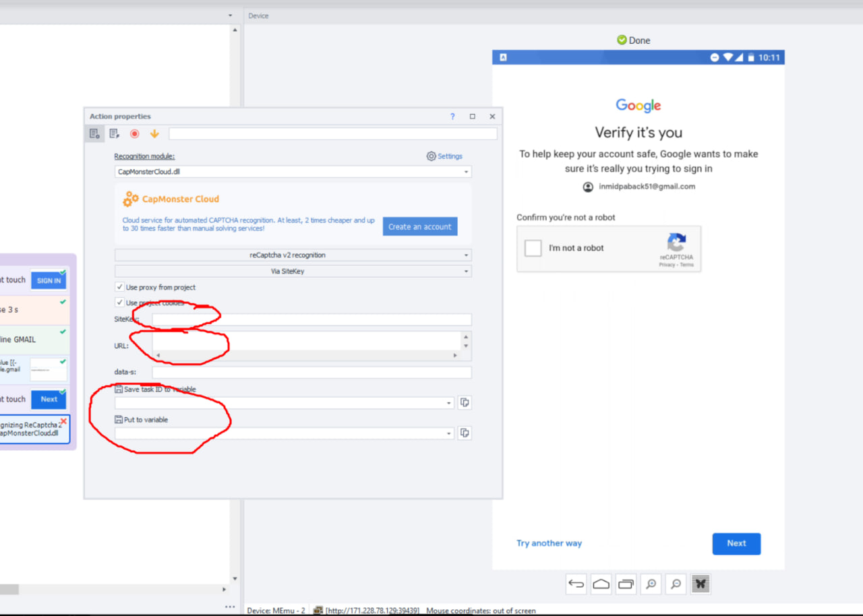The width and height of the screenshot is (863, 616).
Task: Tap the Android recent apps button
Action: [x=626, y=584]
